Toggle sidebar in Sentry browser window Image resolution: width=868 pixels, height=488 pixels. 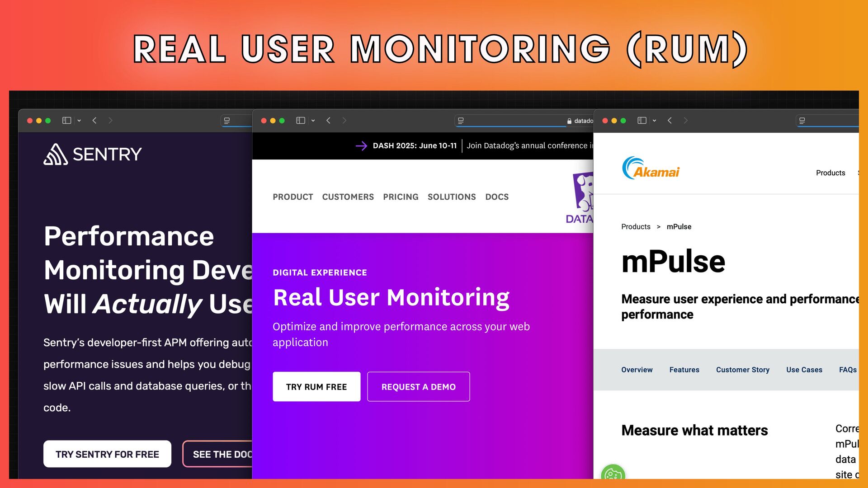66,121
